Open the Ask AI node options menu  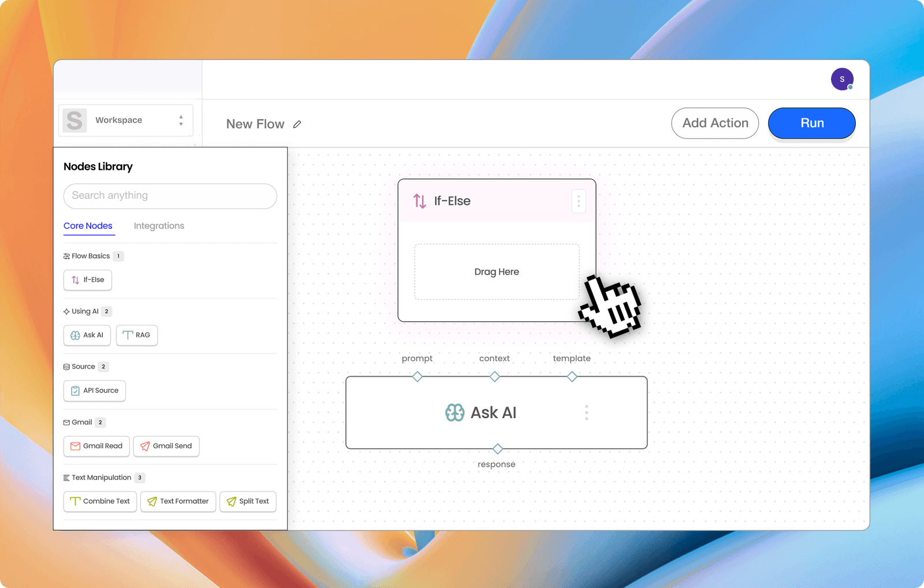click(x=586, y=412)
